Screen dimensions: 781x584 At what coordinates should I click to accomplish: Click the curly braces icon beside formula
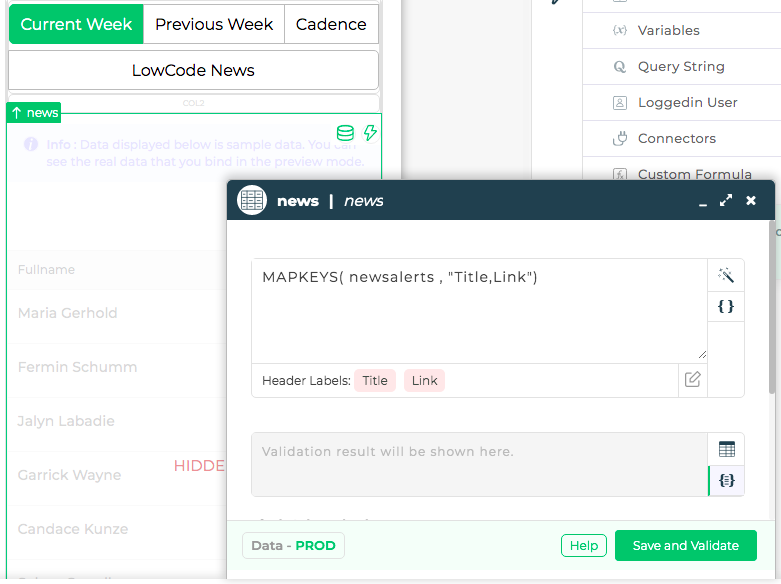click(x=726, y=306)
